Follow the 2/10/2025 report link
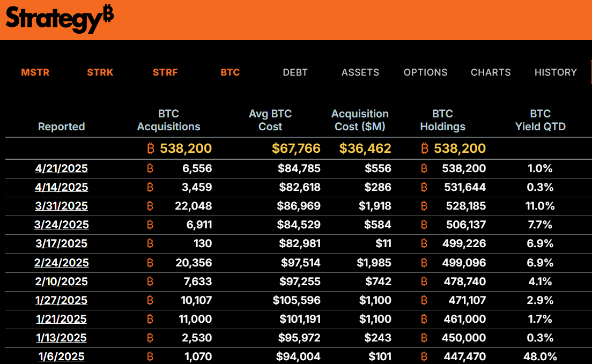Screen dimensions: 592x364 coord(62,281)
